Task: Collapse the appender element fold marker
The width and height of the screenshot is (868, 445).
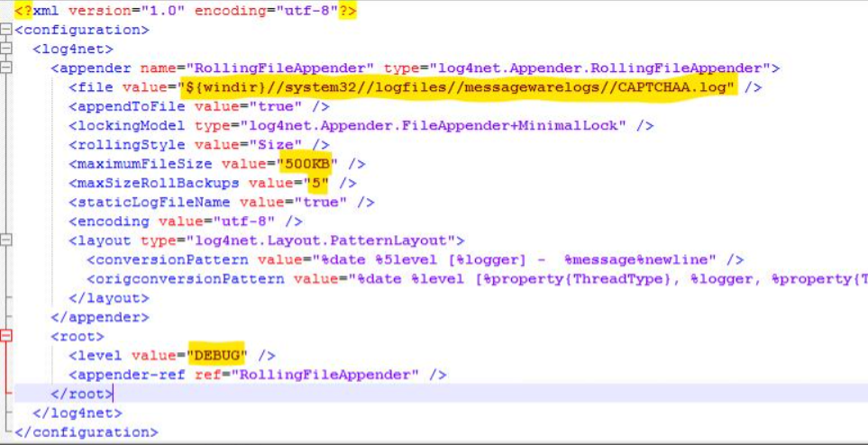Action: tap(6, 68)
